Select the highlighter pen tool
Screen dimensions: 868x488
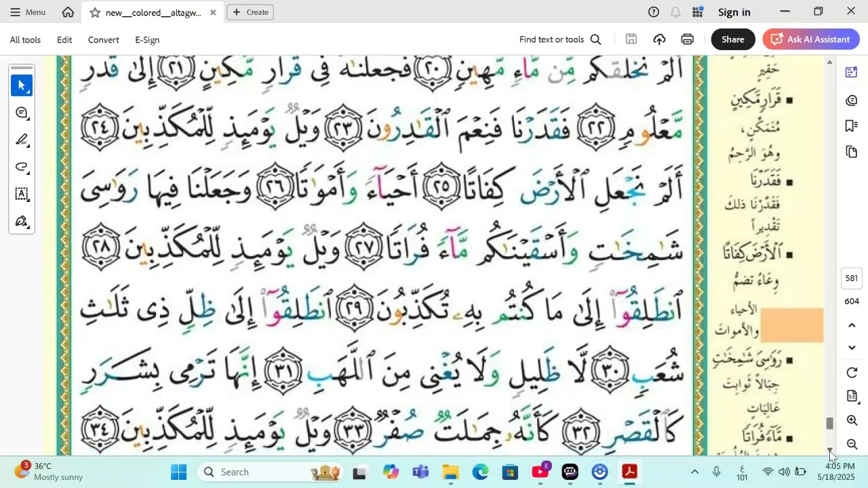coord(22,140)
